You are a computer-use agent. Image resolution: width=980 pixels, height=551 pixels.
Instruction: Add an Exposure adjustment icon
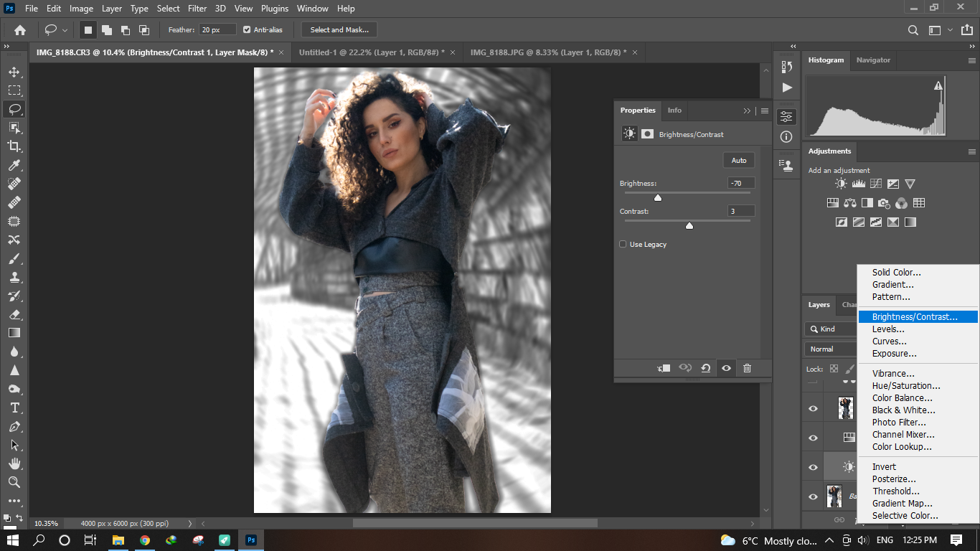point(893,184)
